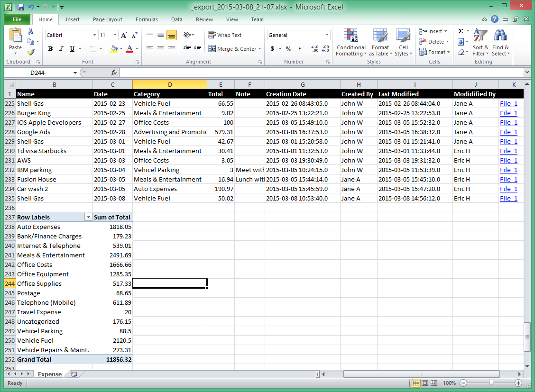535x392 pixels.
Task: Open File 1 link in row 235
Action: 509,199
